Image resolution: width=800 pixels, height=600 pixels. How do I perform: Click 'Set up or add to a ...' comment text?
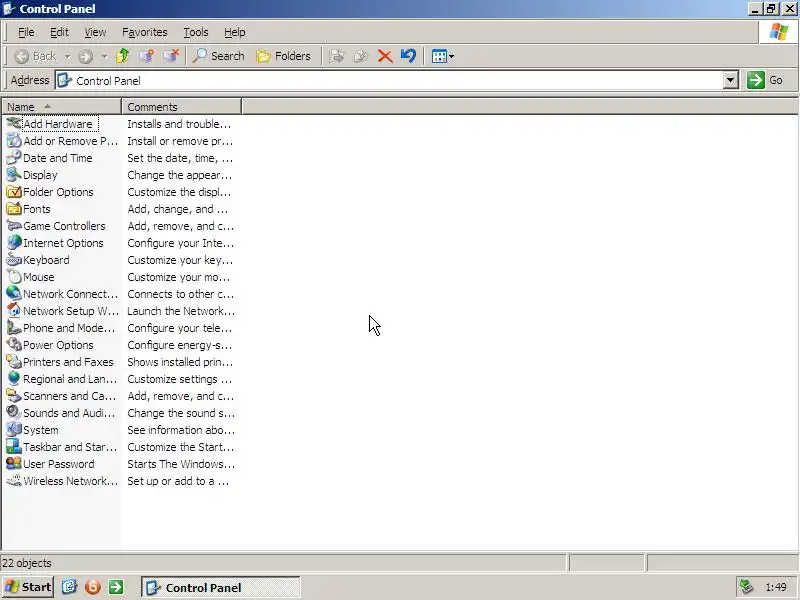(178, 481)
